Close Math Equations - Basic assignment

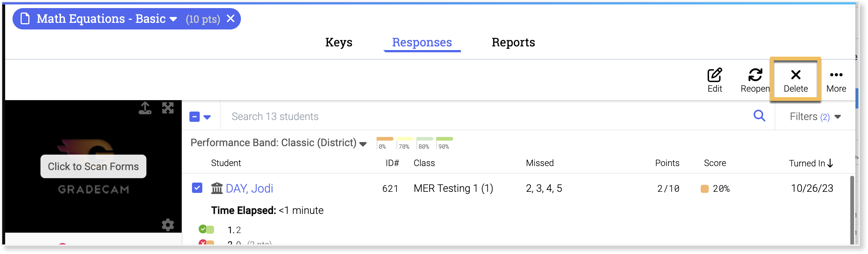tap(231, 18)
